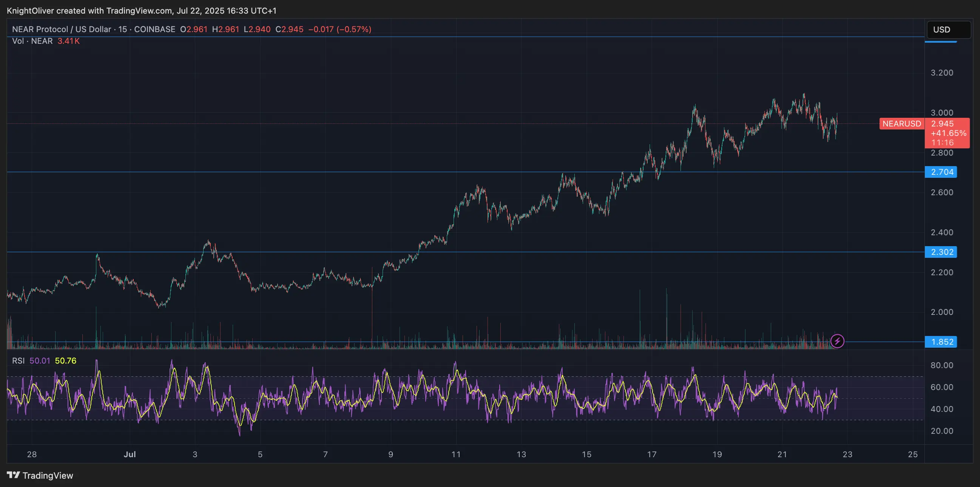Click the blue 2.302 price level label
This screenshot has height=487, width=980.
pyautogui.click(x=942, y=252)
